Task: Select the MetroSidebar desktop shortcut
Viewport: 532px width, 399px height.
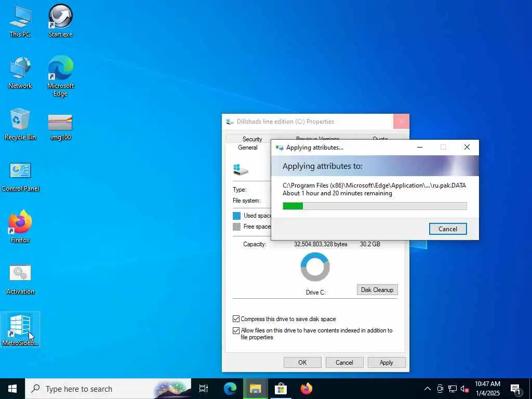Action: (x=20, y=329)
